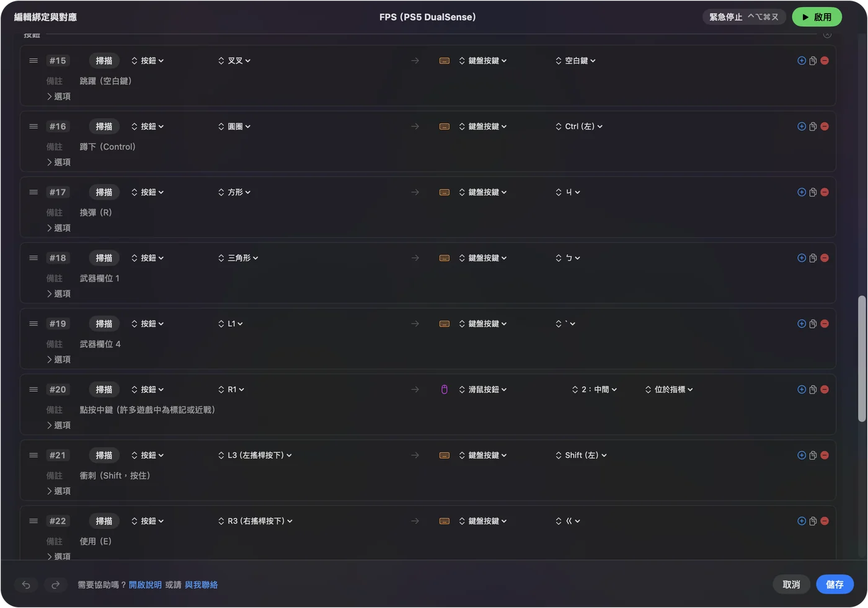Add a binding after row #21
Image resolution: width=868 pixels, height=608 pixels.
(802, 455)
